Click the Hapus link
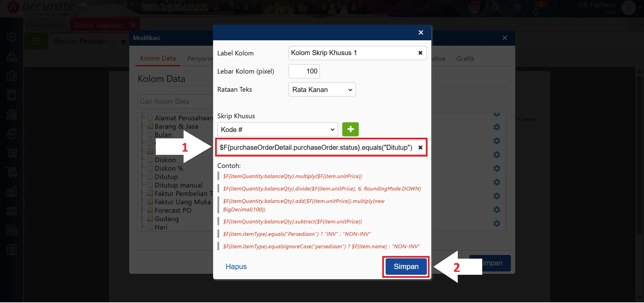644x303 pixels. coord(236,267)
